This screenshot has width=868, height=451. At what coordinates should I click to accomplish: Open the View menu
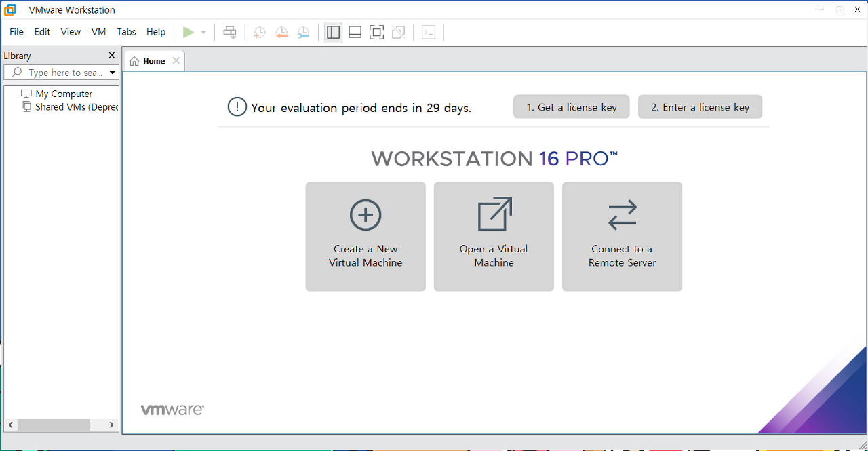tap(71, 32)
